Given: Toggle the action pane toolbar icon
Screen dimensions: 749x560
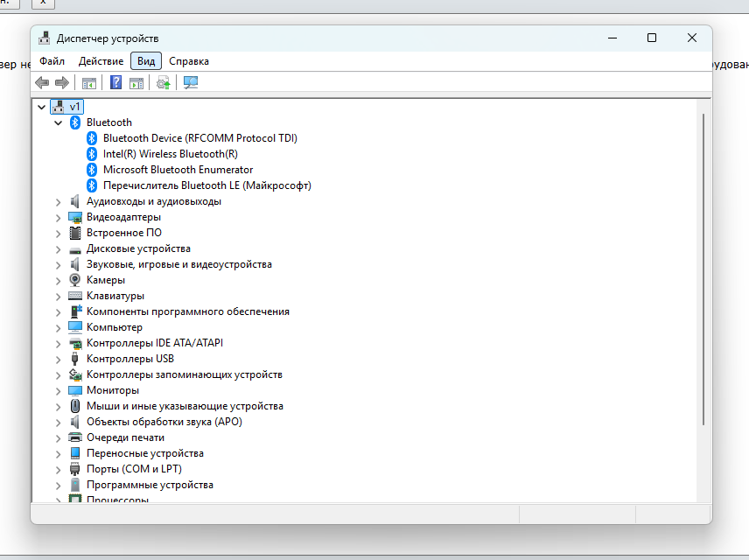Looking at the screenshot, I should pyautogui.click(x=136, y=82).
